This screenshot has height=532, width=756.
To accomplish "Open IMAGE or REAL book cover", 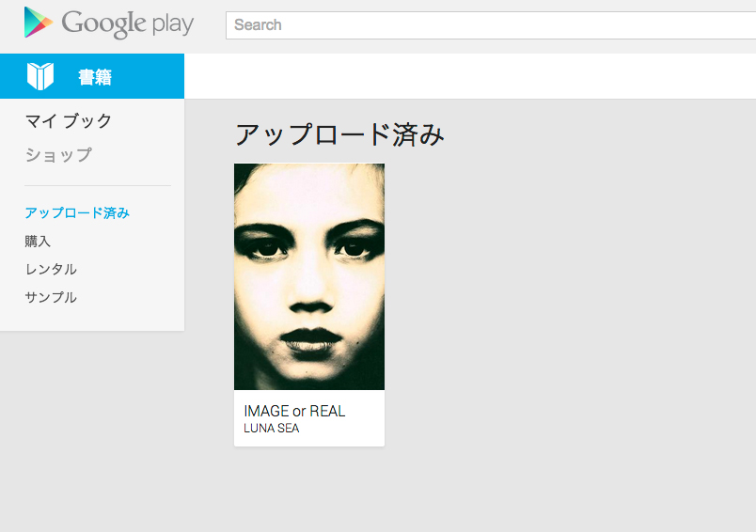I will [309, 276].
